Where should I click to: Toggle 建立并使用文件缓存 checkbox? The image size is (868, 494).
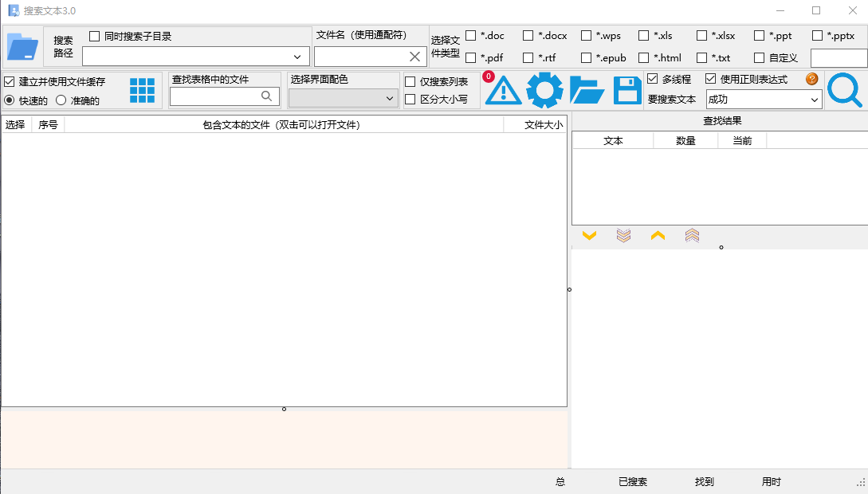[x=10, y=82]
